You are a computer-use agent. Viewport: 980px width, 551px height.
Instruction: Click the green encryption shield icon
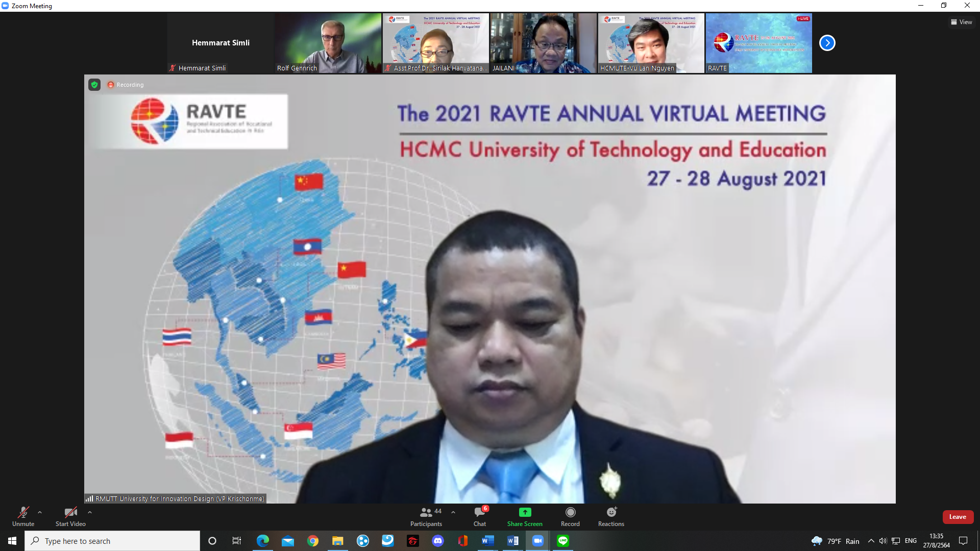(94, 85)
